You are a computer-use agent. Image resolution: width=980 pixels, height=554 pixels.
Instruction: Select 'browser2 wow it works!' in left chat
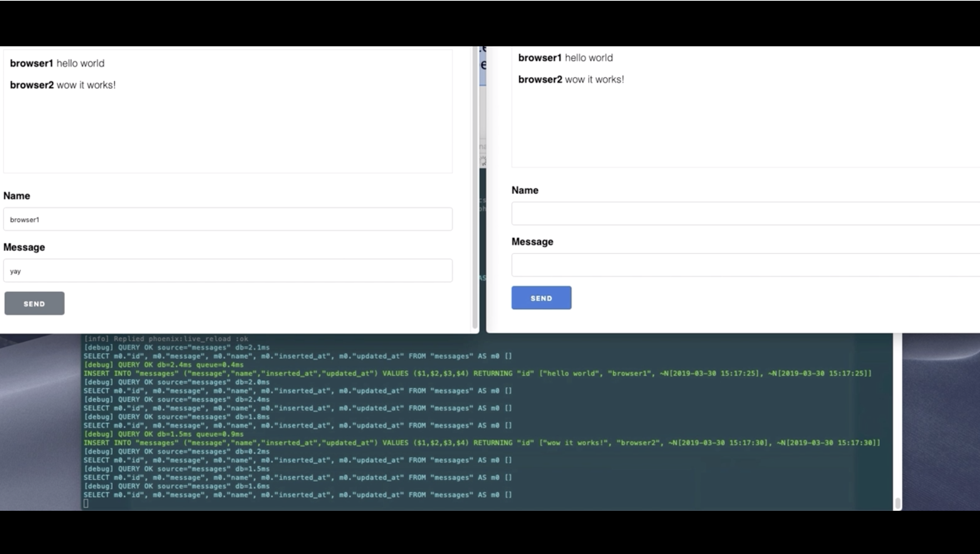click(x=63, y=85)
